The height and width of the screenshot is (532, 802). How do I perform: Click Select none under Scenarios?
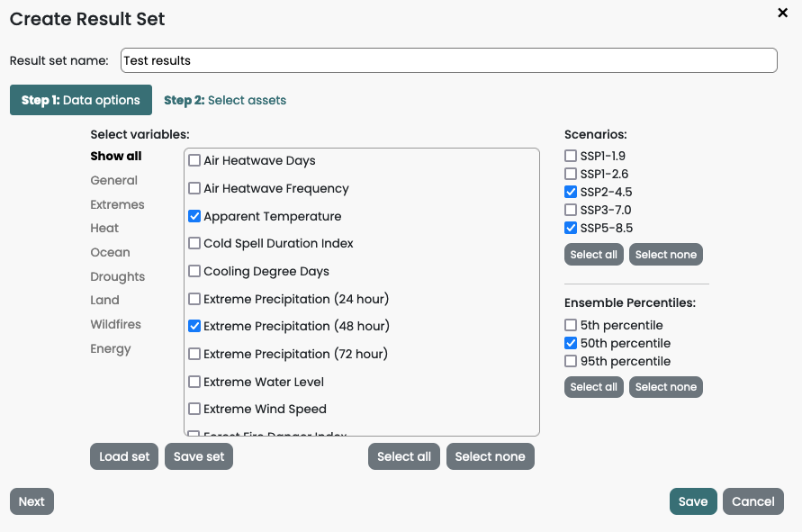[666, 254]
